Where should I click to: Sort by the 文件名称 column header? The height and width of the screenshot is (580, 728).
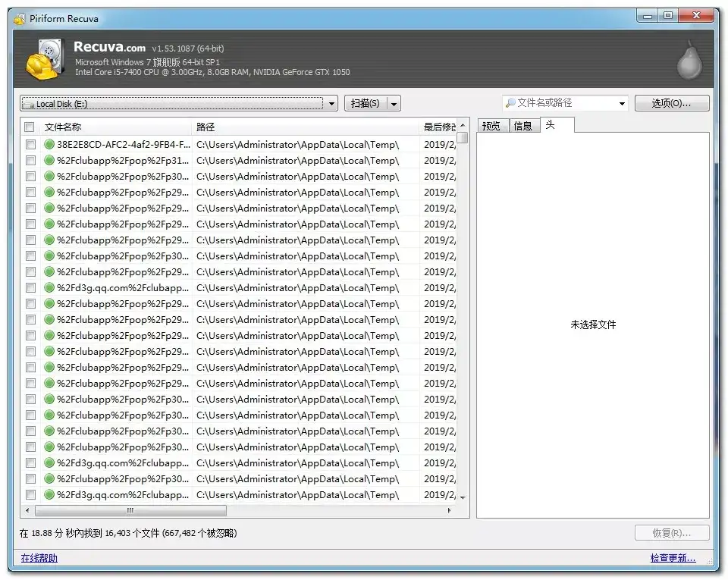116,127
